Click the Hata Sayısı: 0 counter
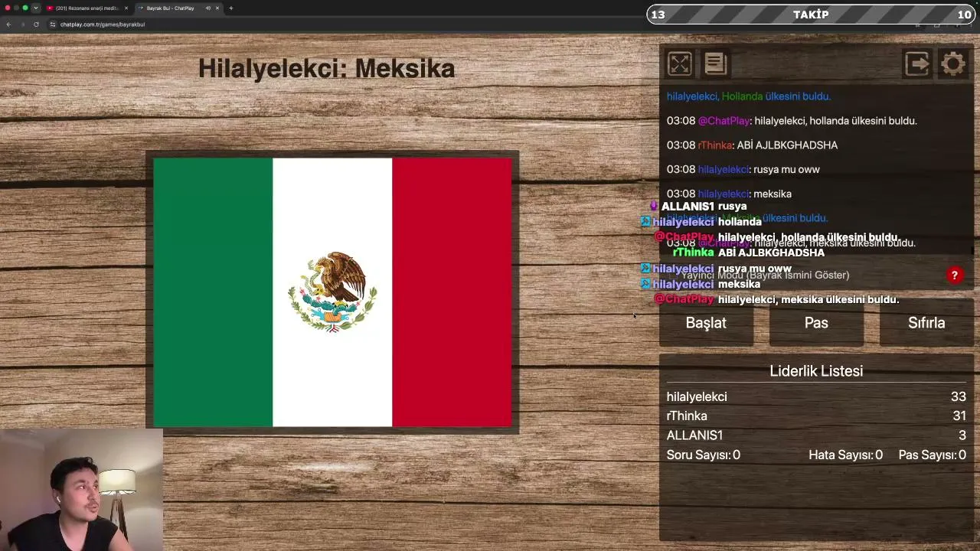This screenshot has width=980, height=551. [845, 455]
